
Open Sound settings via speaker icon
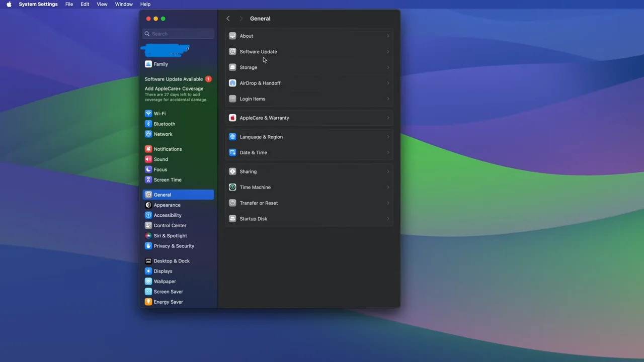tap(148, 159)
